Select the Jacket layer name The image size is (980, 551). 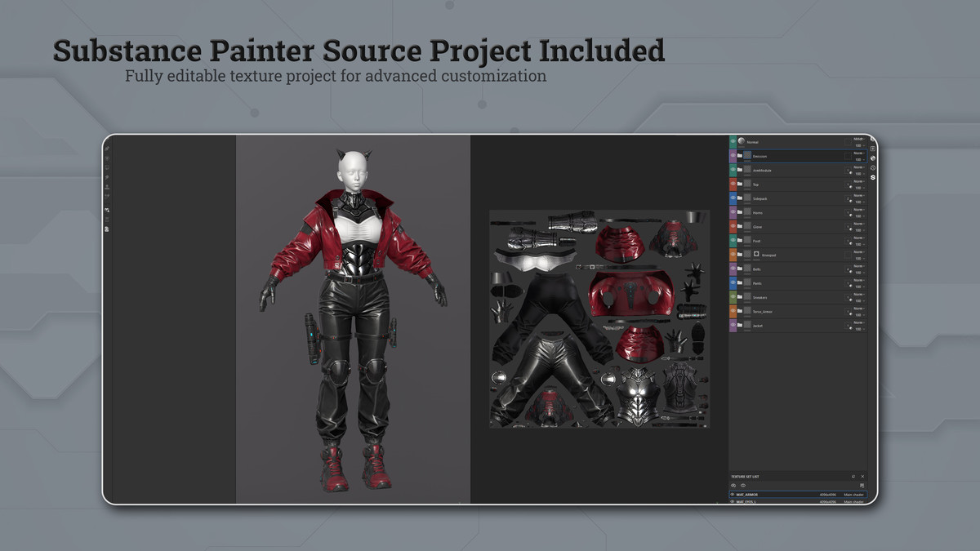click(758, 325)
